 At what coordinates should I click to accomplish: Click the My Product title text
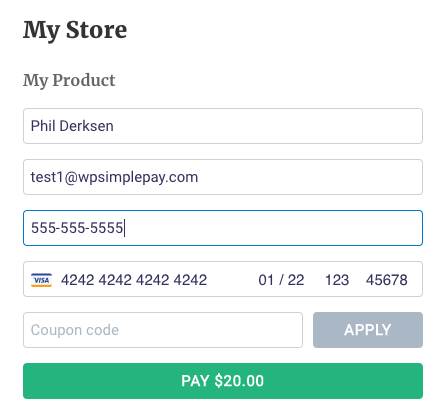(69, 80)
